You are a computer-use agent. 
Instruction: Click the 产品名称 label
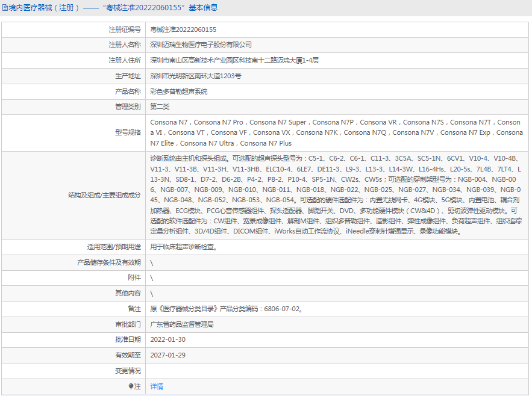click(x=128, y=91)
